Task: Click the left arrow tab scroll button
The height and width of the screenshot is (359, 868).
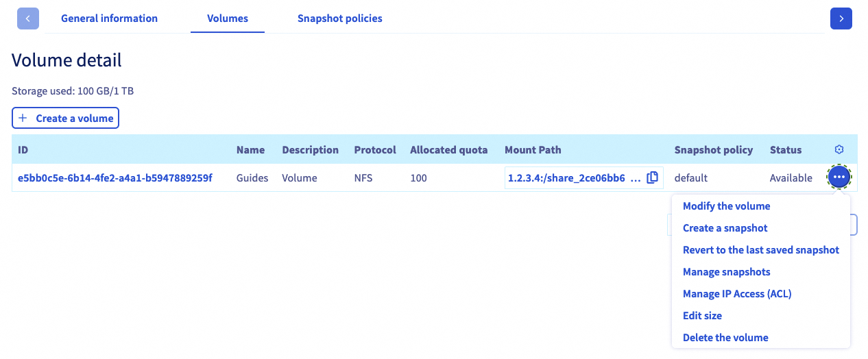Action: 28,18
